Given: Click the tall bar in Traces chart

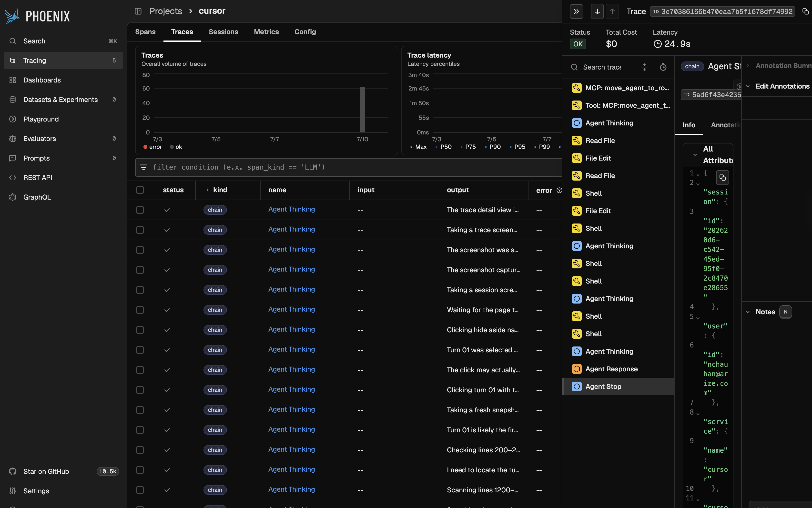Looking at the screenshot, I should [x=363, y=110].
